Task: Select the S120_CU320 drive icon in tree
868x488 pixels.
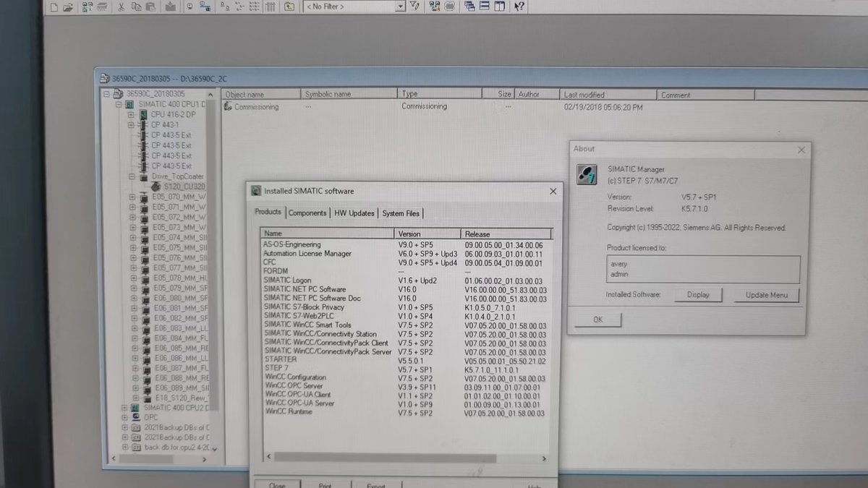Action: point(157,186)
